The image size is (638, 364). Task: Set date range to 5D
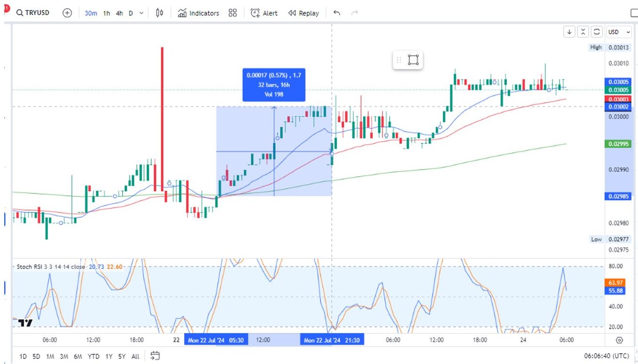click(x=36, y=356)
